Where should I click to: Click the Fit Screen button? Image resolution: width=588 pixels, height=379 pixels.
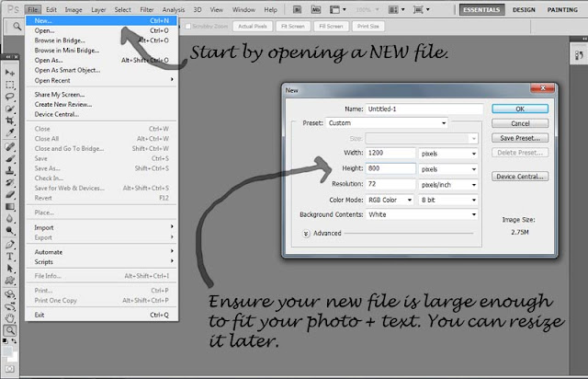293,27
